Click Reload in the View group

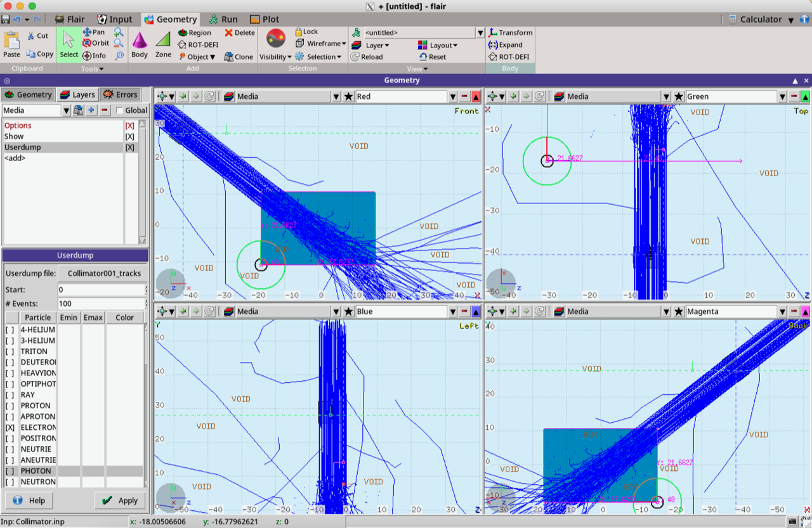click(367, 56)
